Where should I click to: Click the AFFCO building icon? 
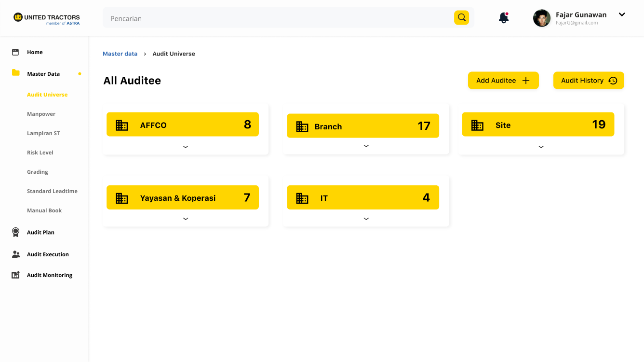tap(122, 125)
